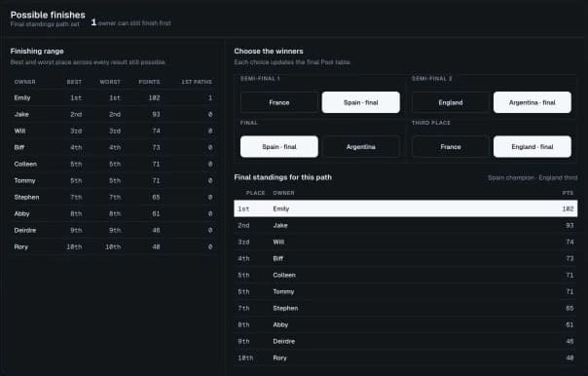Screen dimensions: 588x376
Task: Click the PLACE header in Final standings
Action: pyautogui.click(x=255, y=193)
